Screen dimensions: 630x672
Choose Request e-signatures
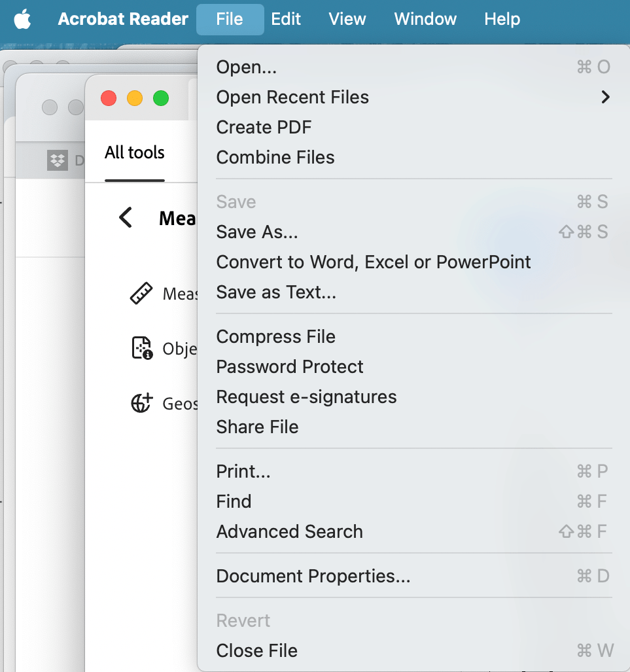click(x=306, y=397)
